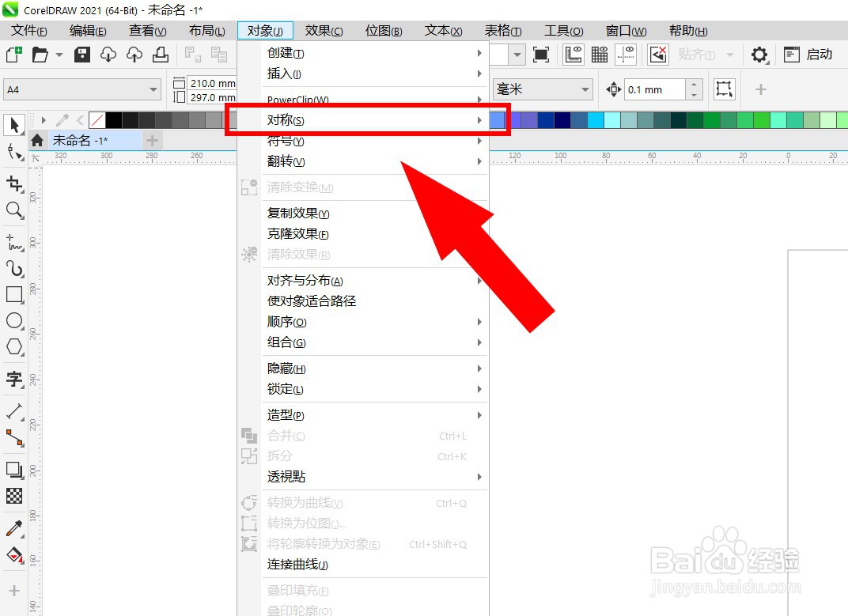Toggle the grid display icon
This screenshot has height=616, width=848.
(x=600, y=55)
